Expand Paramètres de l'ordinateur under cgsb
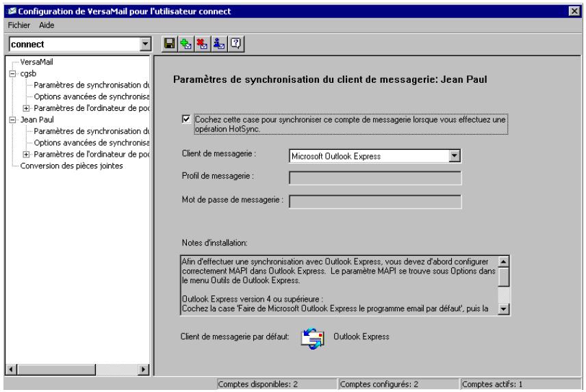Image resolution: width=586 pixels, height=392 pixels. pos(26,108)
